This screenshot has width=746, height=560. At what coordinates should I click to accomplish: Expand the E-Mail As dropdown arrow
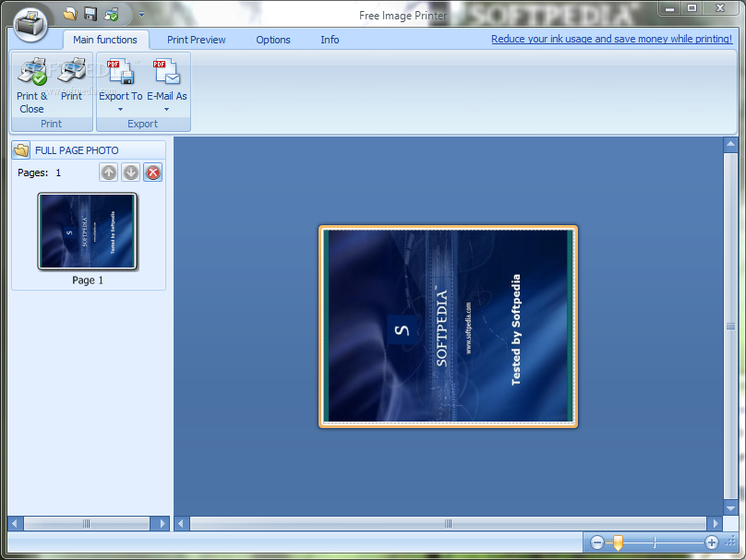point(166,110)
